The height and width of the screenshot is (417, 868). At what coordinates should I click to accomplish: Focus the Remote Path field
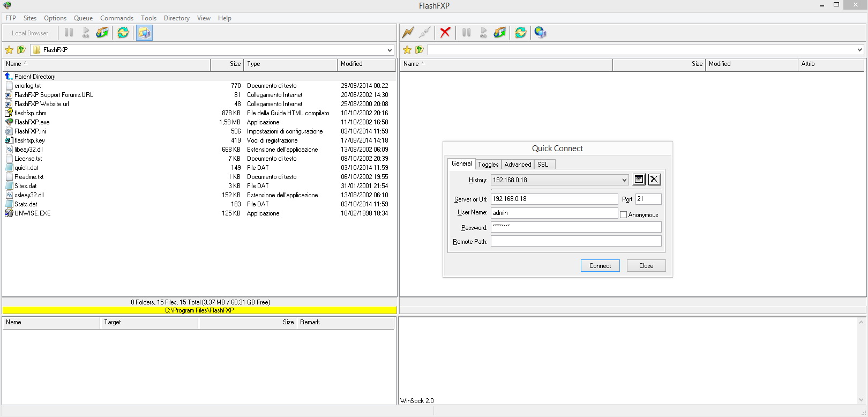tap(576, 241)
